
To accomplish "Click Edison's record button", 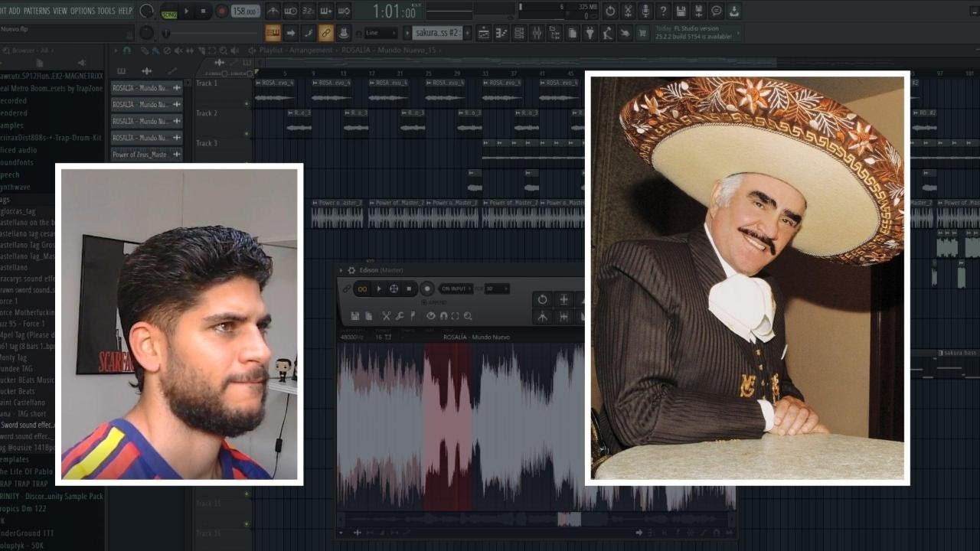I will point(427,289).
